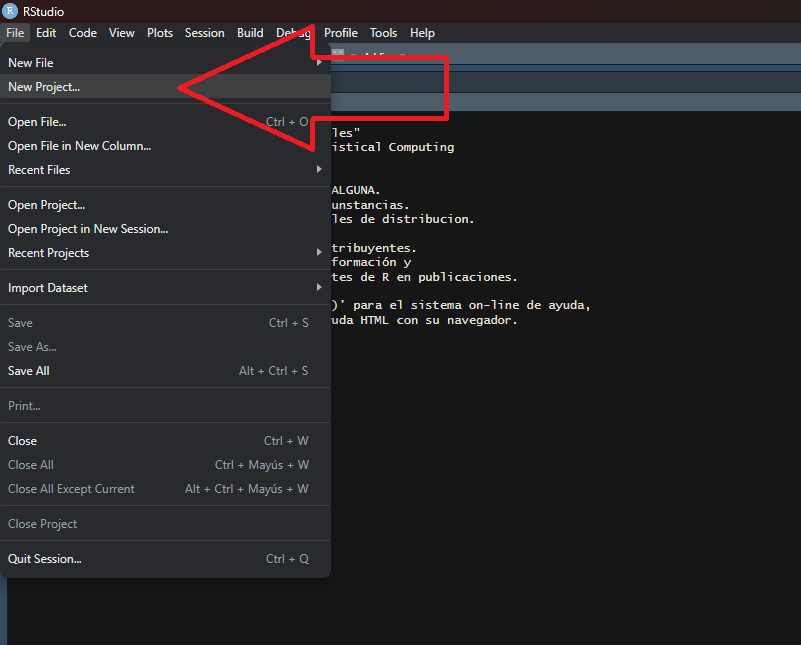Open the Session menu
Screen dimensions: 801x646
pyautogui.click(x=204, y=33)
